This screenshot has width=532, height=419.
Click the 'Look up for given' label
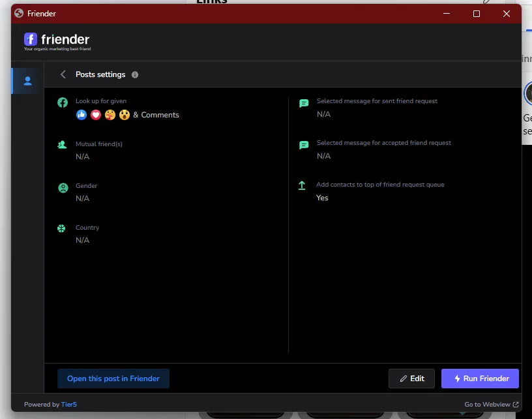(101, 101)
